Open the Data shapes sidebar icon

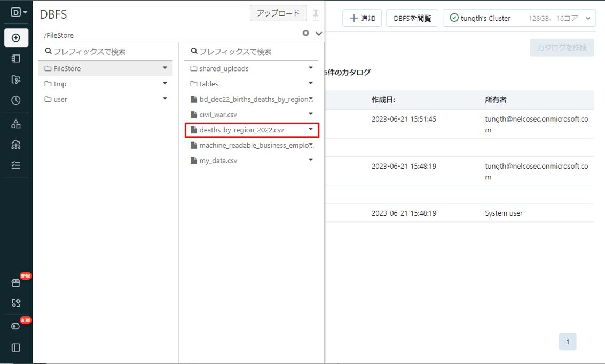click(x=16, y=124)
